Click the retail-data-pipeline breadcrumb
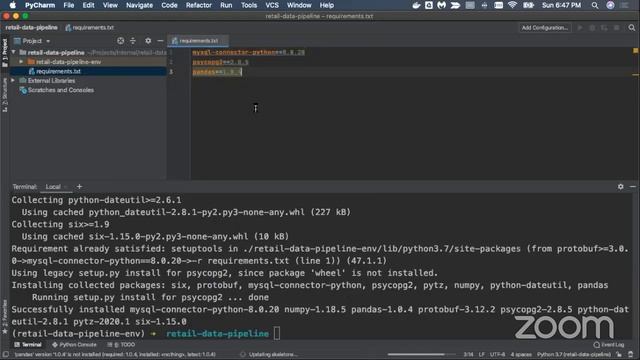Screen dimensions: 640x360 (x=31, y=27)
